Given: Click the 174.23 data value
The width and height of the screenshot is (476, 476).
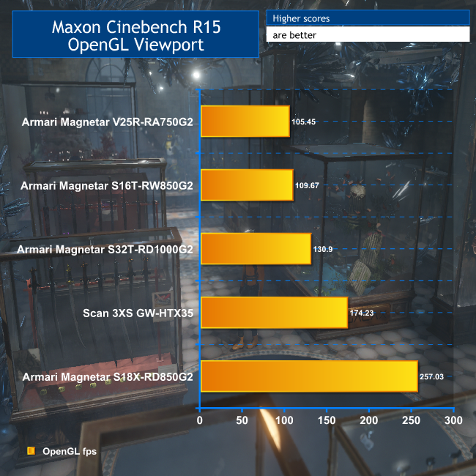Looking at the screenshot, I should (362, 313).
